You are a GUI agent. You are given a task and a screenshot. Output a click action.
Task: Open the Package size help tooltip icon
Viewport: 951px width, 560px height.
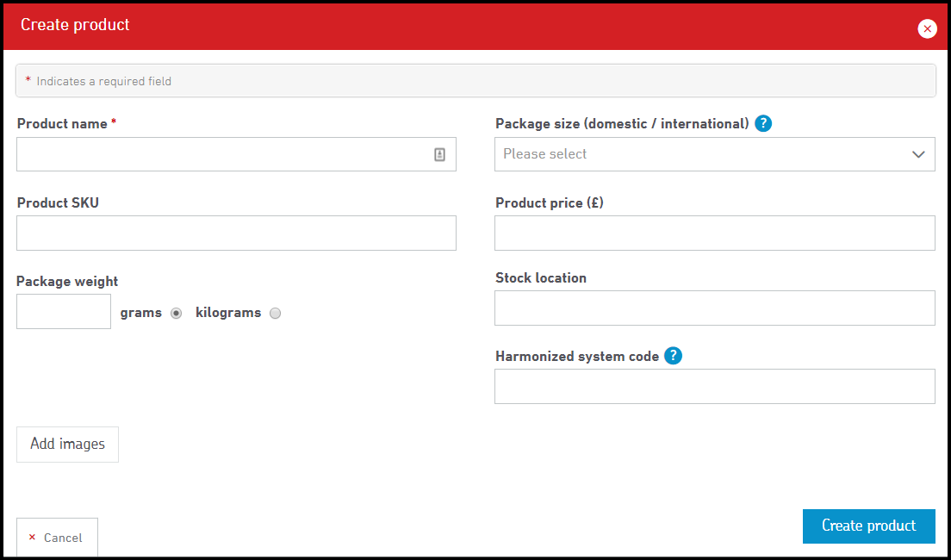click(763, 123)
